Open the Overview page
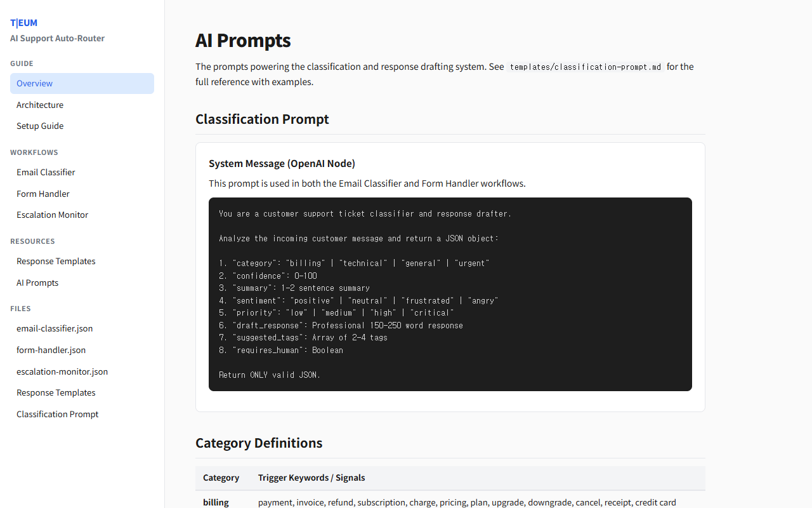 pyautogui.click(x=34, y=83)
